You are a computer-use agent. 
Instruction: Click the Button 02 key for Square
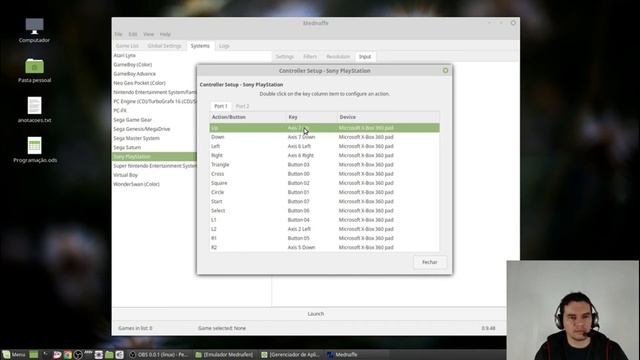[x=298, y=183]
